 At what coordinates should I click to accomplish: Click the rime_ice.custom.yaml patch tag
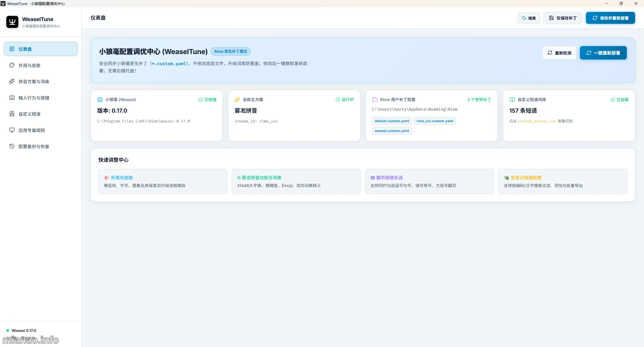click(435, 121)
